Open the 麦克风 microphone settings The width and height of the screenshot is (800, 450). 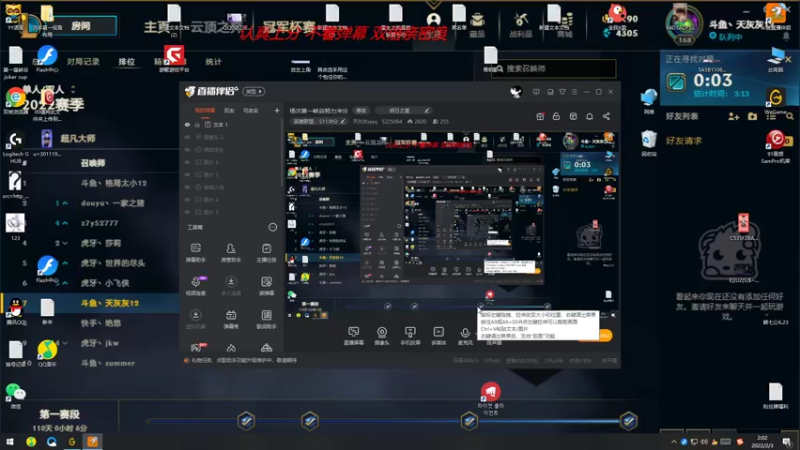click(x=465, y=336)
